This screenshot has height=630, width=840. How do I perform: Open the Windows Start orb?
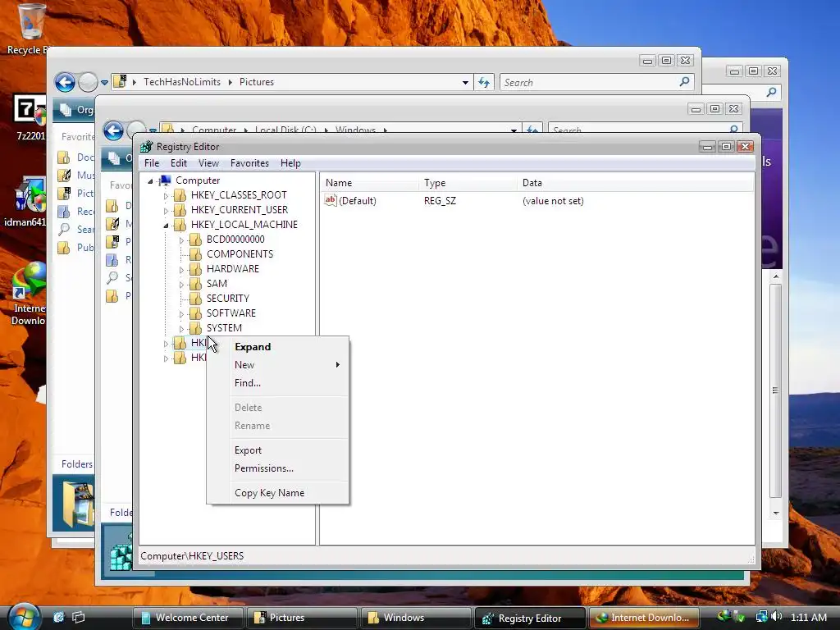click(24, 617)
